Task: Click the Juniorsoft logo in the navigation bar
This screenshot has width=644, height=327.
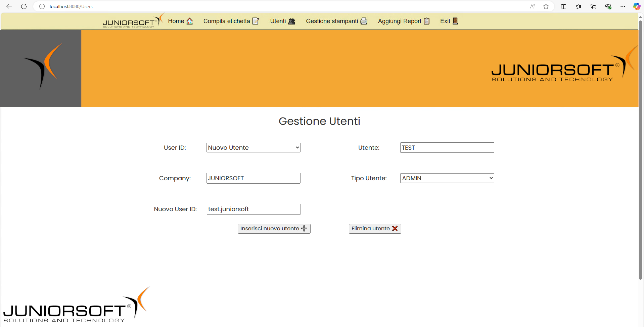Action: coord(133,21)
